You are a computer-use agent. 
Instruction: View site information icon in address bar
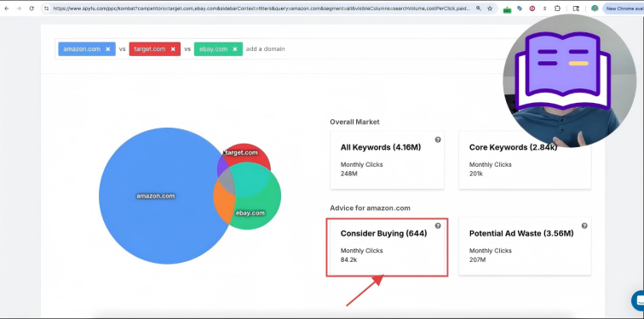[46, 9]
